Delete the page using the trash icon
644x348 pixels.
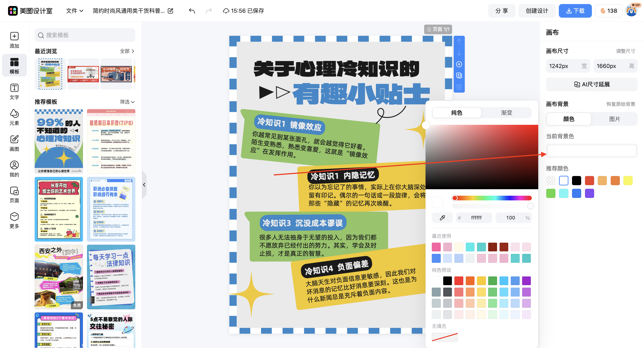pyautogui.click(x=459, y=87)
